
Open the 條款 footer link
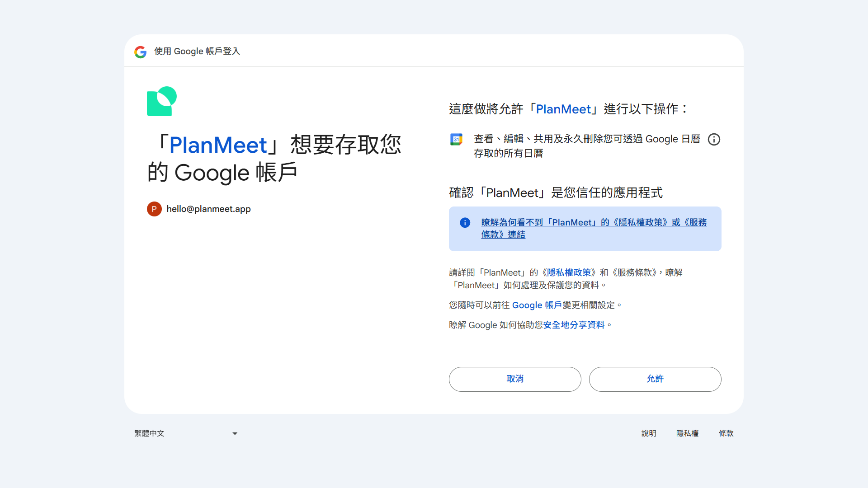726,433
